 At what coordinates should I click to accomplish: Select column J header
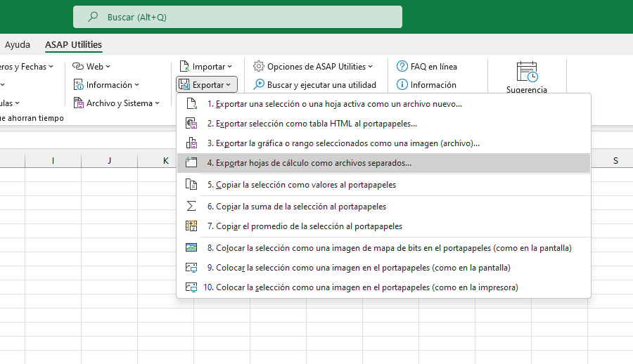coord(110,161)
